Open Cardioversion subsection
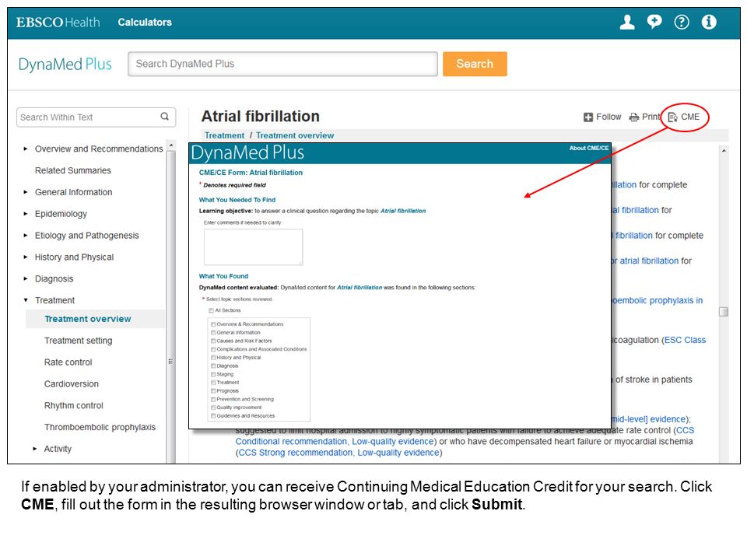Viewport: 747px width, 560px height. point(72,383)
